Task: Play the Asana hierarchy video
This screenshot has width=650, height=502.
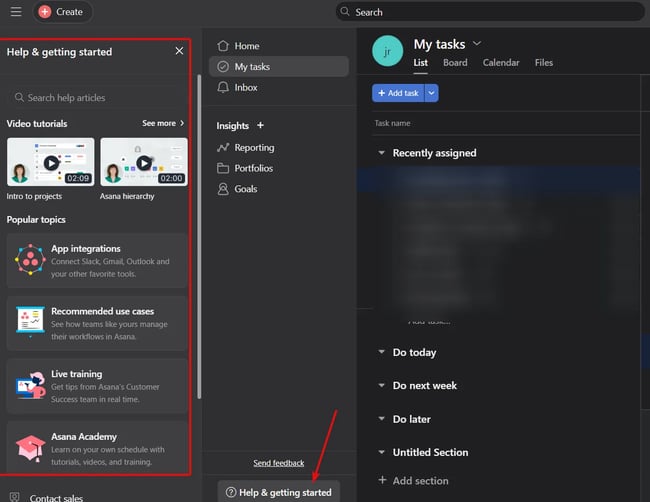Action: (144, 162)
